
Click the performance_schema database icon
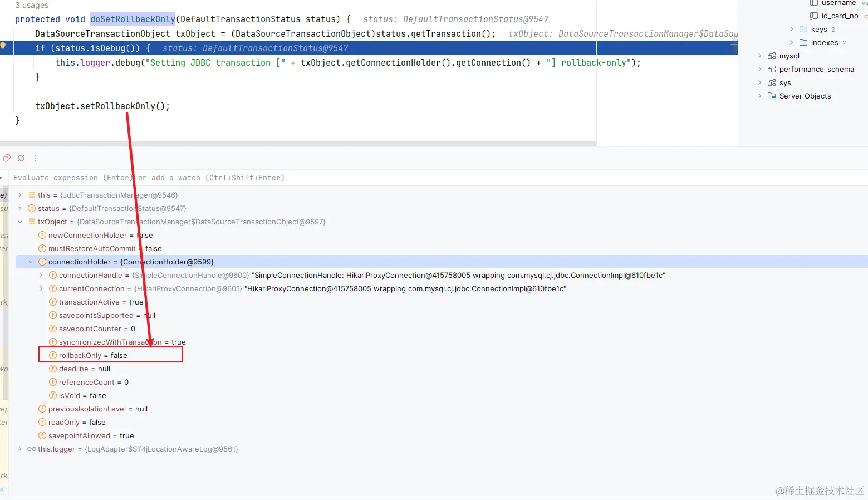click(x=771, y=69)
